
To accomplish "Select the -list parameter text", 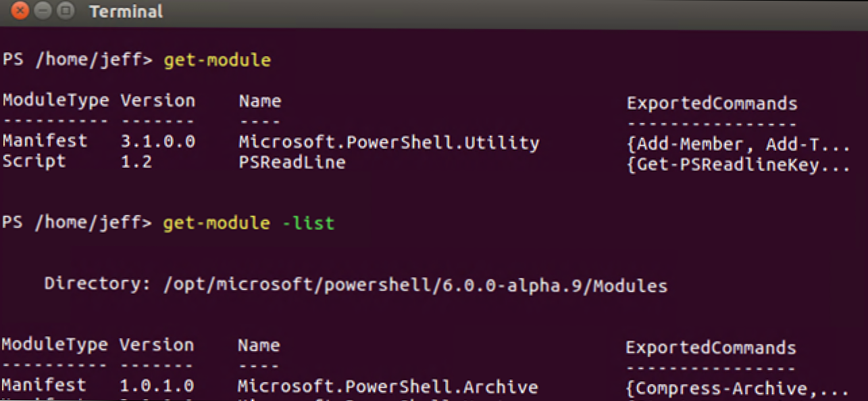I will coord(309,222).
